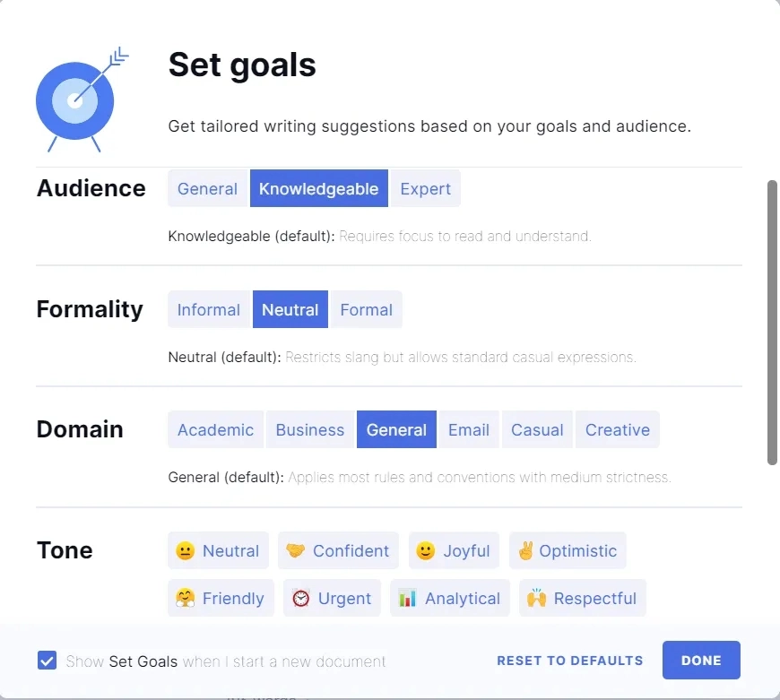This screenshot has width=780, height=700.
Task: Choose the Business domain
Action: 310,430
